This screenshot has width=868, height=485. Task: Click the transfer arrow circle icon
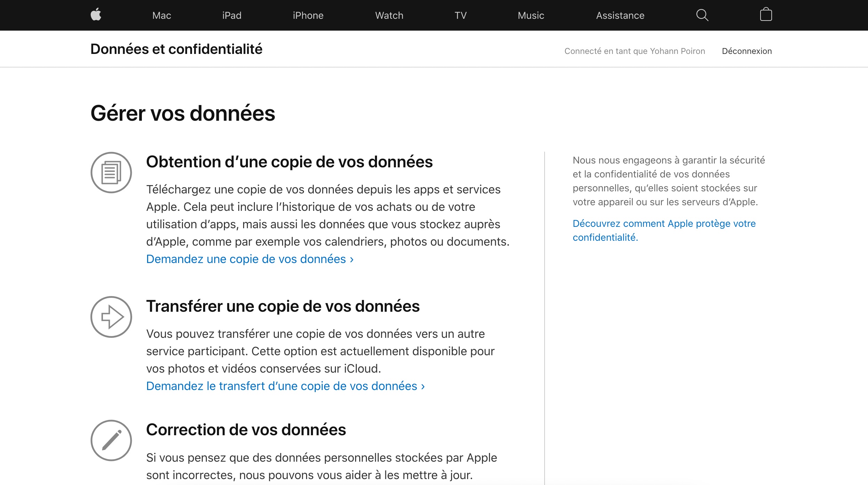(x=111, y=317)
